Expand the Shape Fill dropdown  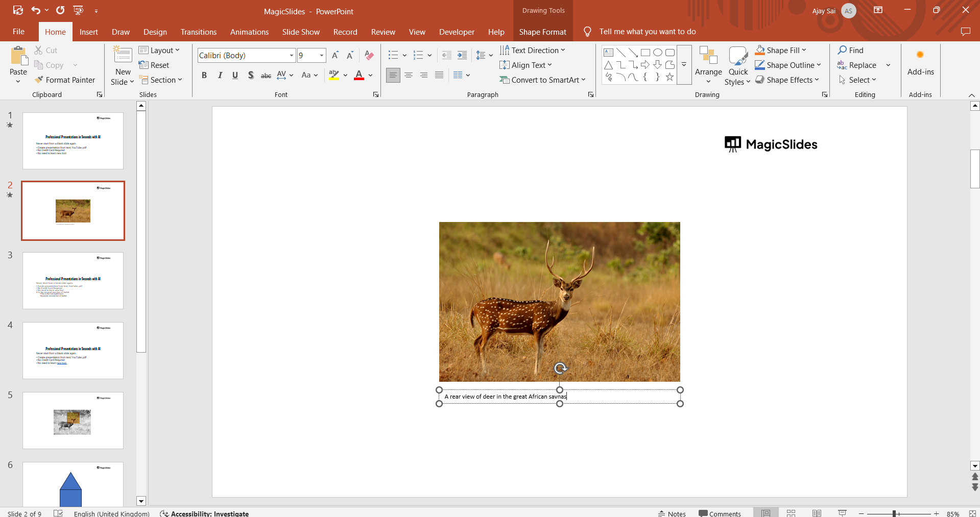[804, 50]
